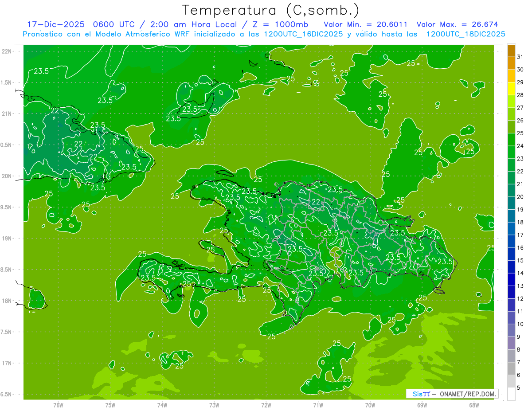The width and height of the screenshot is (532, 411).
Task: Select the "1200UTC_18DIC2025" valid-until time
Action: tap(466, 34)
